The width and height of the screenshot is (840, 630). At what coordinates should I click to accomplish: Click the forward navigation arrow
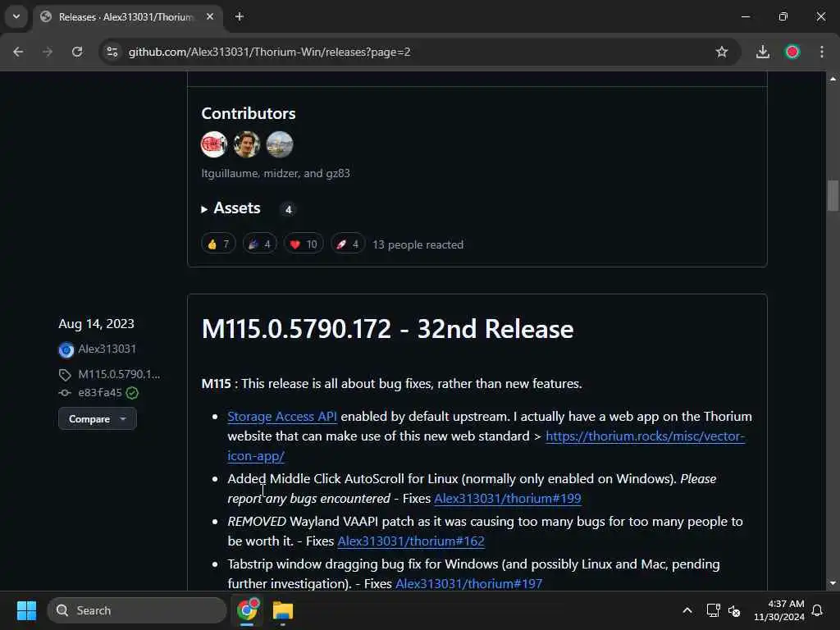click(48, 52)
